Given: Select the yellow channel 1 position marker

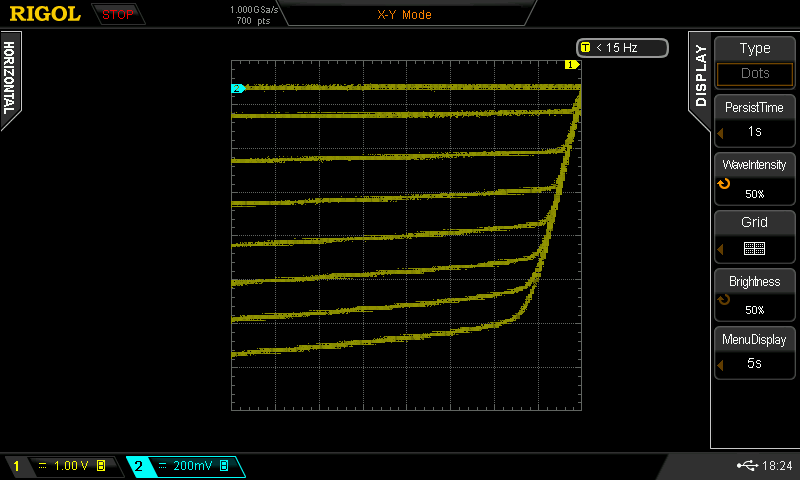Looking at the screenshot, I should click(x=571, y=65).
